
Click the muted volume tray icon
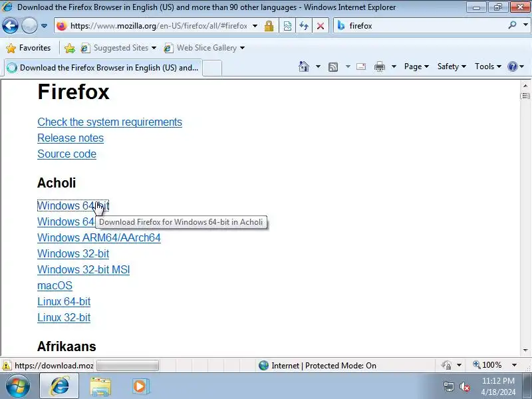click(464, 386)
